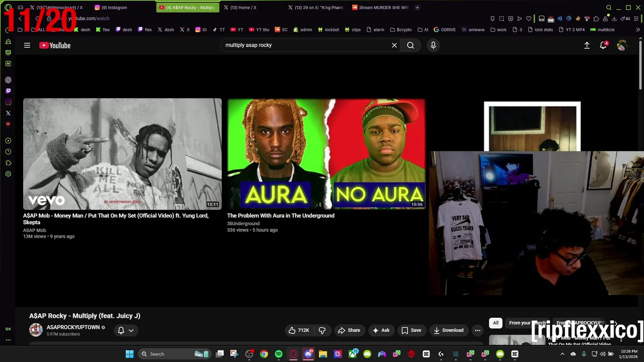
Task: Dislike the video
Action: point(322,330)
